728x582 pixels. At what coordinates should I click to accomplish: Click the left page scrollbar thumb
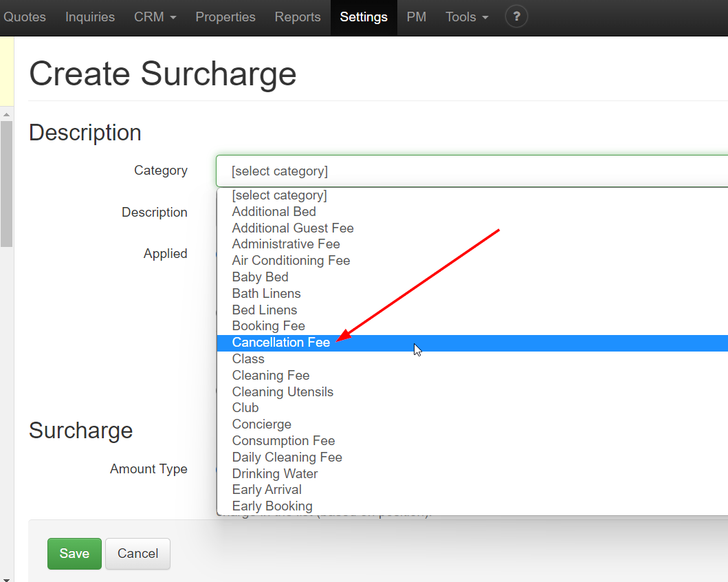(7, 182)
